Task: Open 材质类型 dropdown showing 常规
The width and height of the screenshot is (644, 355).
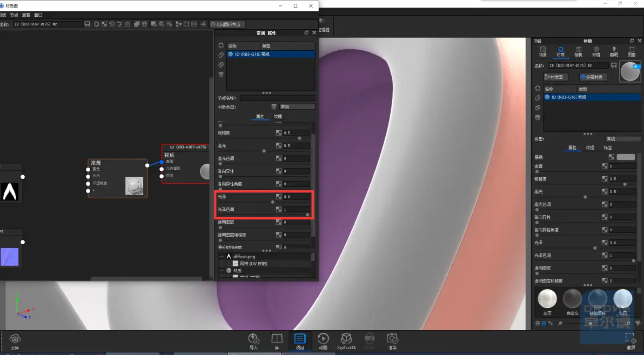Action: click(x=297, y=107)
